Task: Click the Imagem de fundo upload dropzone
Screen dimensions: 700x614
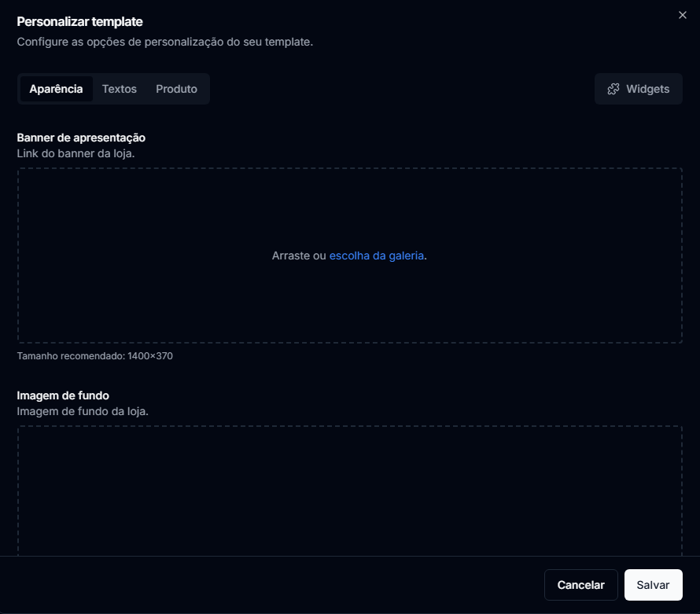Action: point(349,491)
